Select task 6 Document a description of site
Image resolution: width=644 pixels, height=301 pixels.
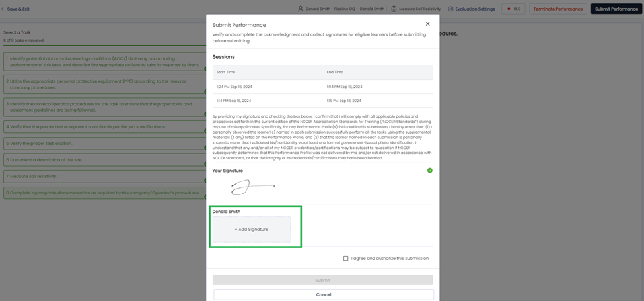pyautogui.click(x=104, y=160)
